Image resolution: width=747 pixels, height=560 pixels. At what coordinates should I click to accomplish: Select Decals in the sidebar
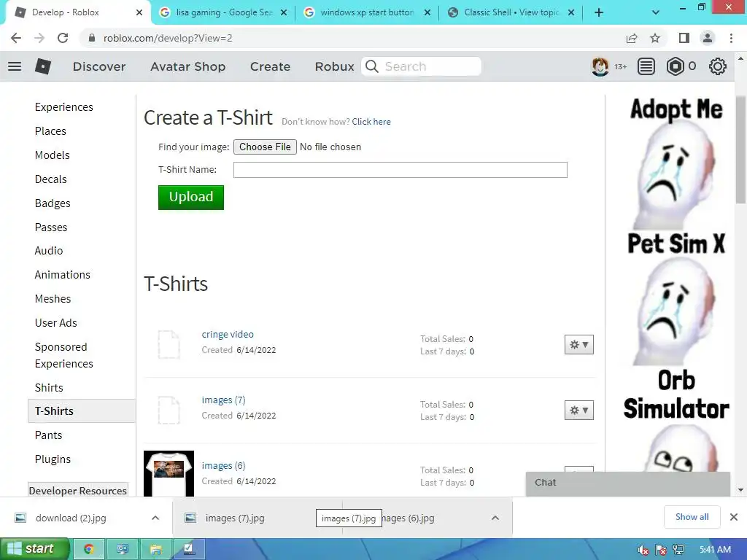[50, 179]
